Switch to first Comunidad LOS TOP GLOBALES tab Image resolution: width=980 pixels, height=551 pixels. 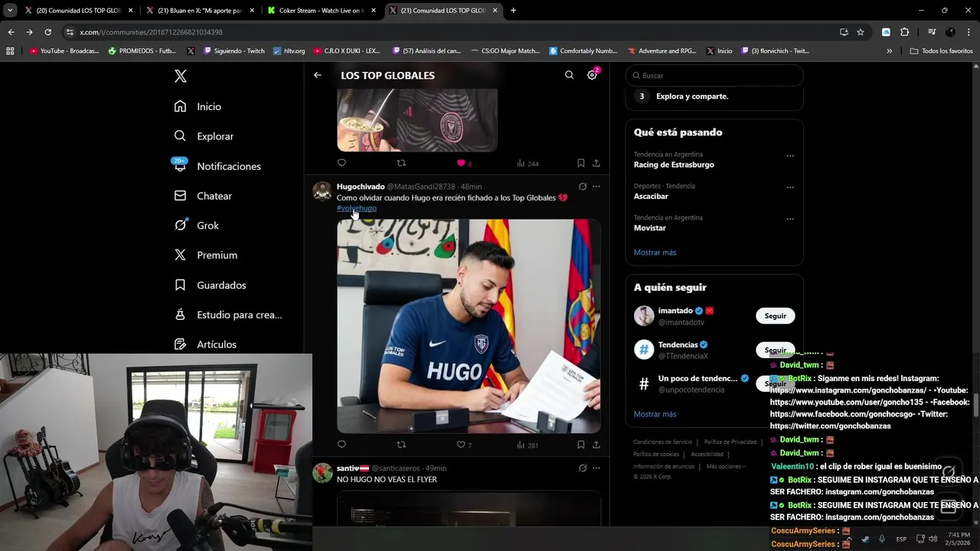tap(78, 11)
